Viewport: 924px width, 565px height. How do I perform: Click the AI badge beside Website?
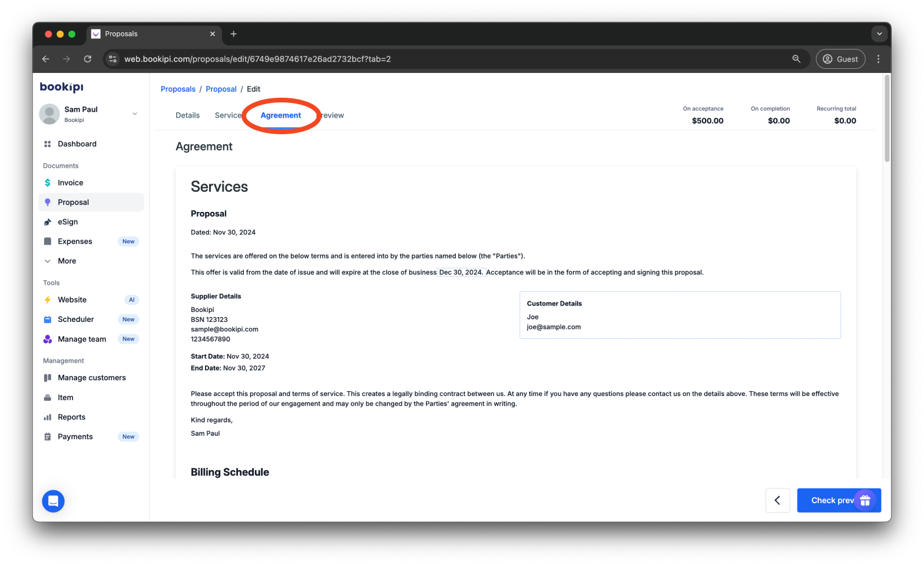pyautogui.click(x=132, y=300)
